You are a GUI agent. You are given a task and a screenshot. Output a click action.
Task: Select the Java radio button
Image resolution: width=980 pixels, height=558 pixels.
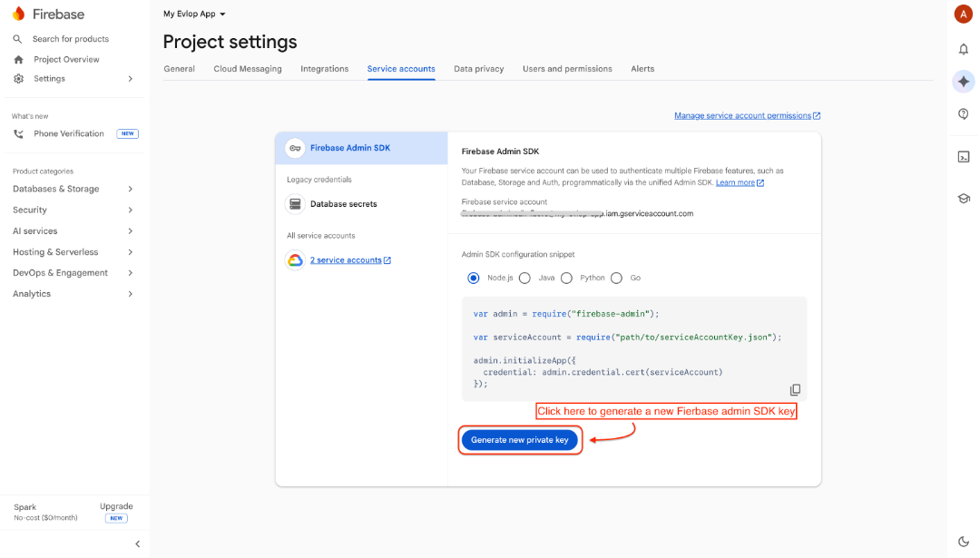click(x=524, y=278)
